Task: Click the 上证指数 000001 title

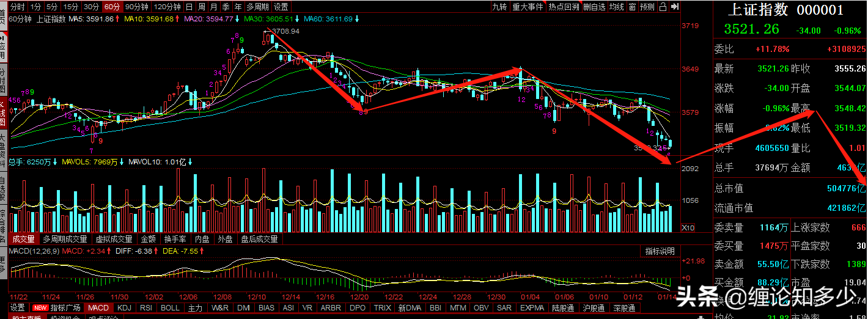Action: point(785,10)
